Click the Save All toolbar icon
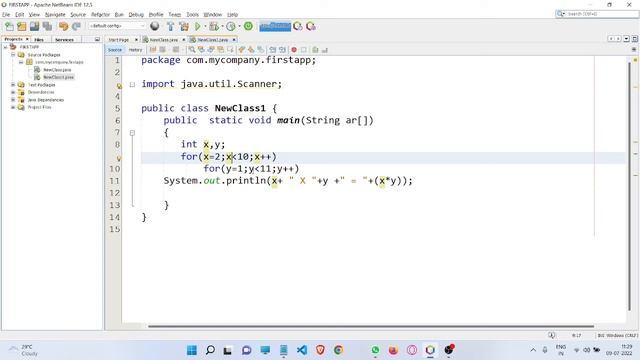 coord(47,27)
